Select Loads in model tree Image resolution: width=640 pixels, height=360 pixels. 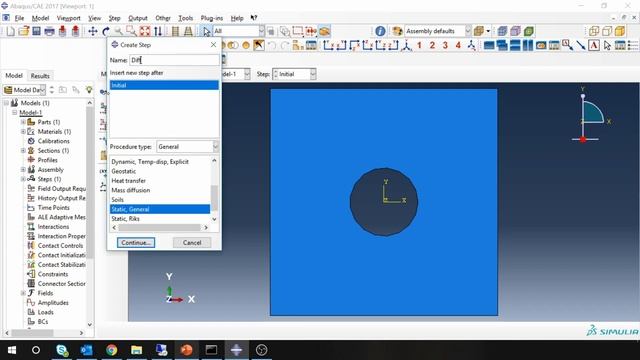[x=45, y=312]
